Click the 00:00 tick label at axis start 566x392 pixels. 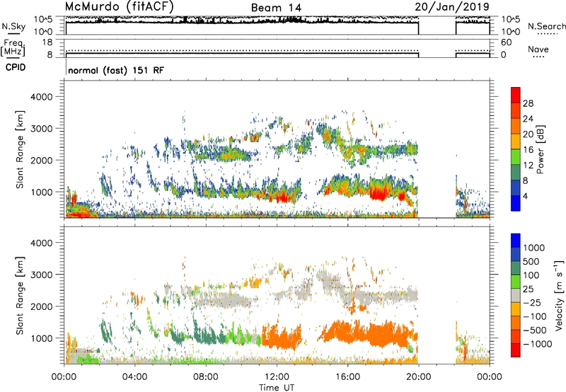[x=64, y=377]
